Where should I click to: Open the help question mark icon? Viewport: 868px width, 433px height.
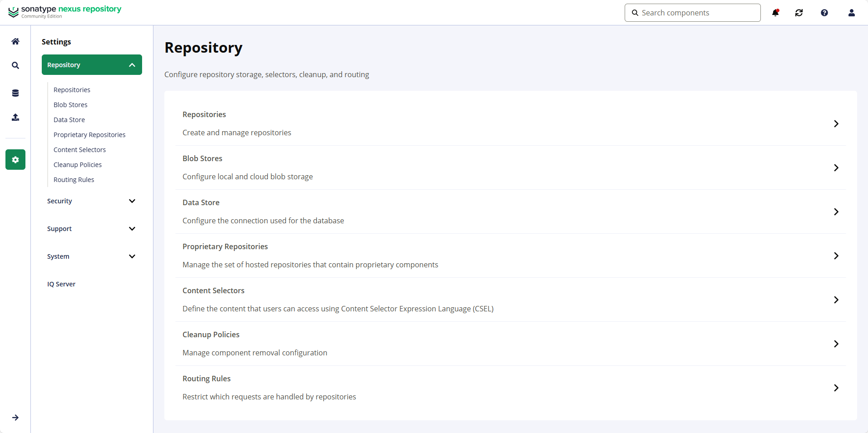(824, 13)
